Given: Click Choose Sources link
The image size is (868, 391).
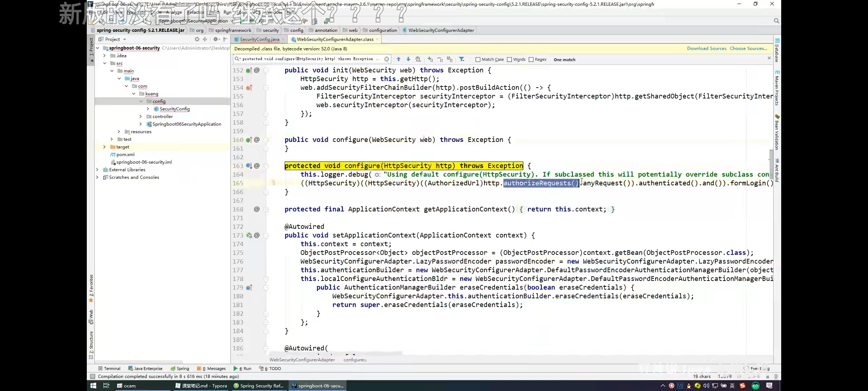Looking at the screenshot, I should point(748,49).
